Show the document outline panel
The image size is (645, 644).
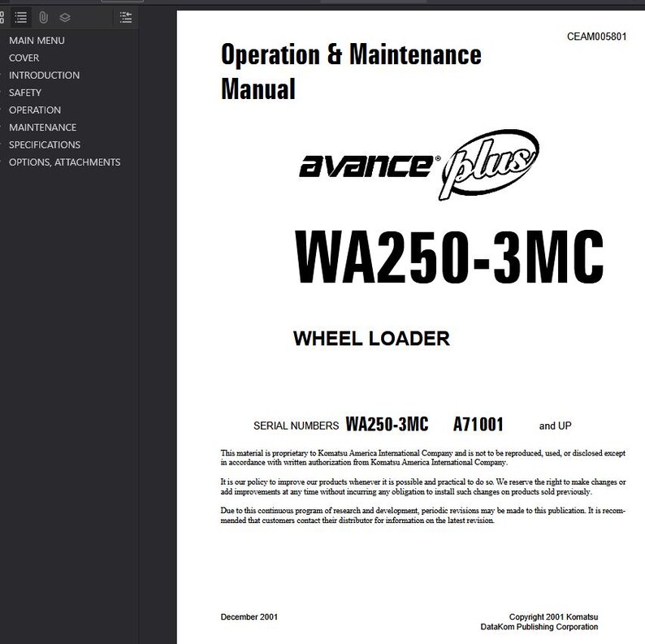pyautogui.click(x=20, y=18)
